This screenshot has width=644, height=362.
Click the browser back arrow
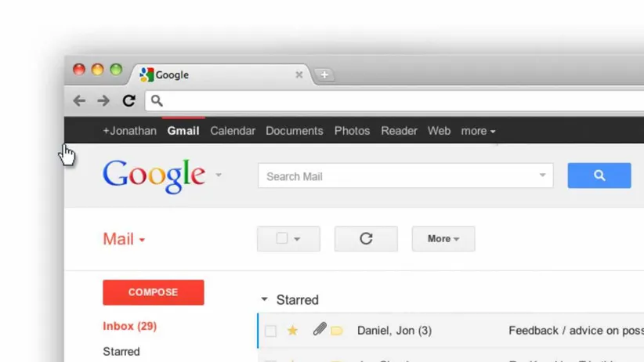[79, 100]
